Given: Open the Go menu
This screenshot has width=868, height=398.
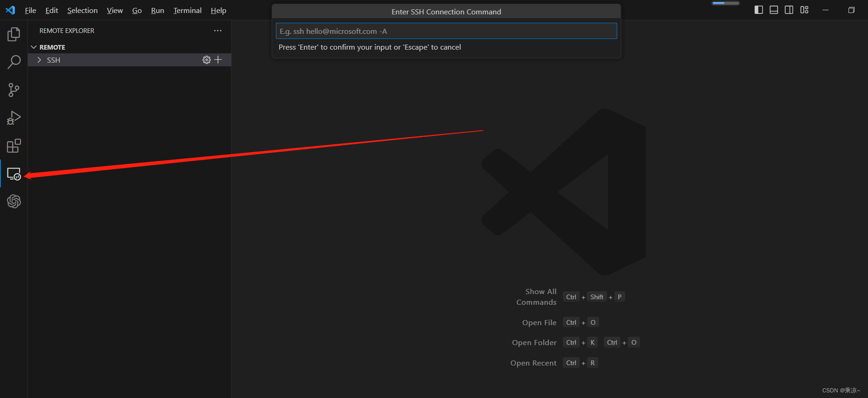Looking at the screenshot, I should [137, 10].
